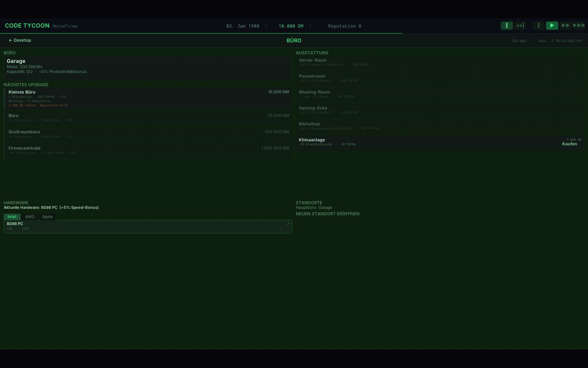Image resolution: width=588 pixels, height=368 pixels.
Task: Click the Miete: 200 DM/Mo text
Action: pos(24,67)
